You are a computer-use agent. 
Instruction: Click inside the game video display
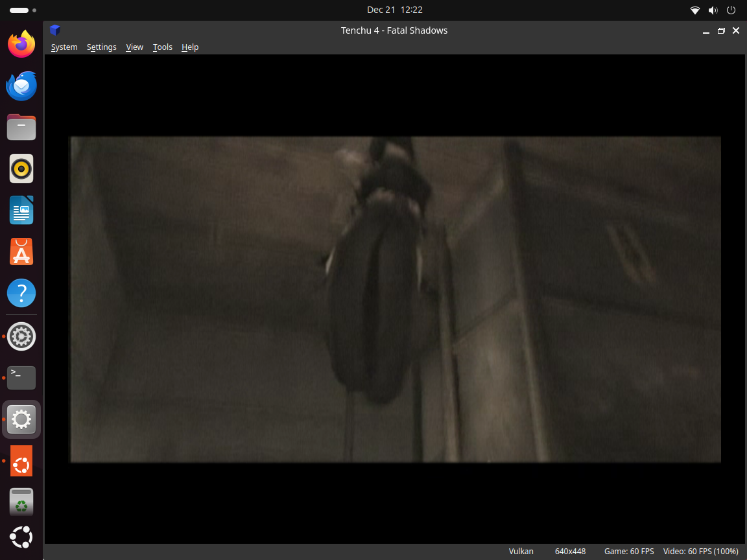tap(396, 299)
